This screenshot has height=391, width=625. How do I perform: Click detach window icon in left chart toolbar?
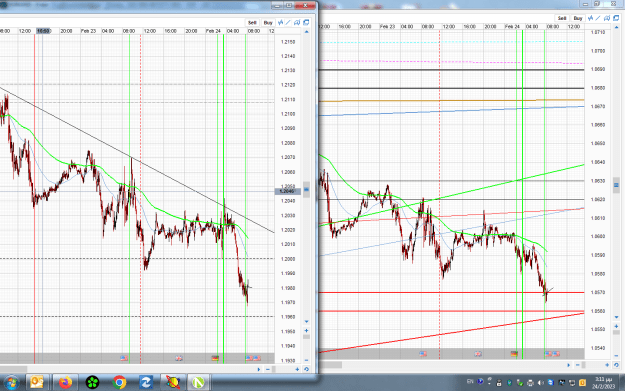[306, 23]
